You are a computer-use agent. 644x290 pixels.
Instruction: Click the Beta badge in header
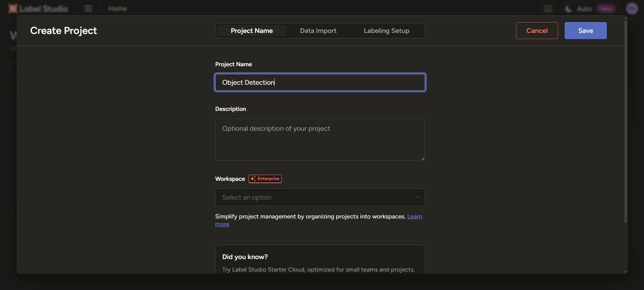pos(606,9)
